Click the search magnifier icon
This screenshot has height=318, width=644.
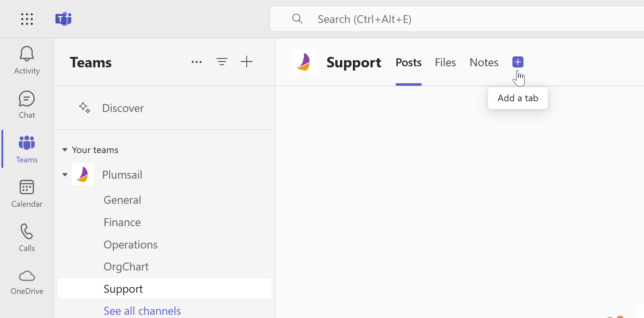(297, 19)
